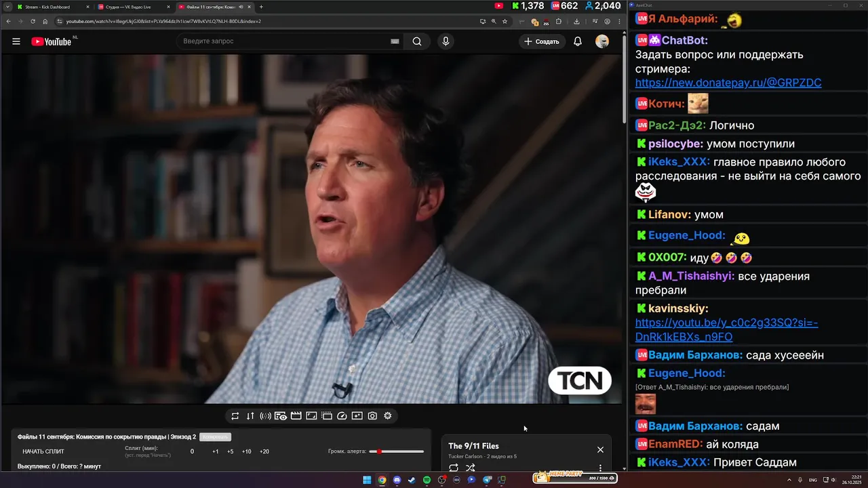Open the on-screen keyboard icon in search box

click(x=395, y=41)
